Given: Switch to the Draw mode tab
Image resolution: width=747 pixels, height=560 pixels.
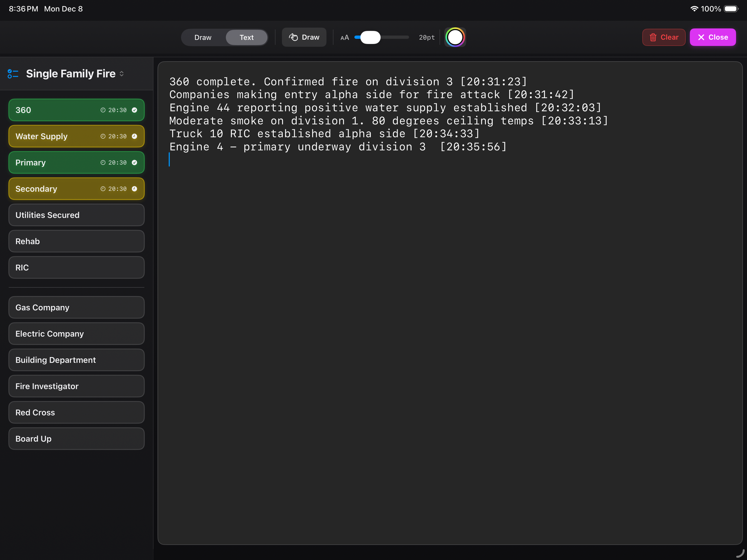Looking at the screenshot, I should pos(203,37).
